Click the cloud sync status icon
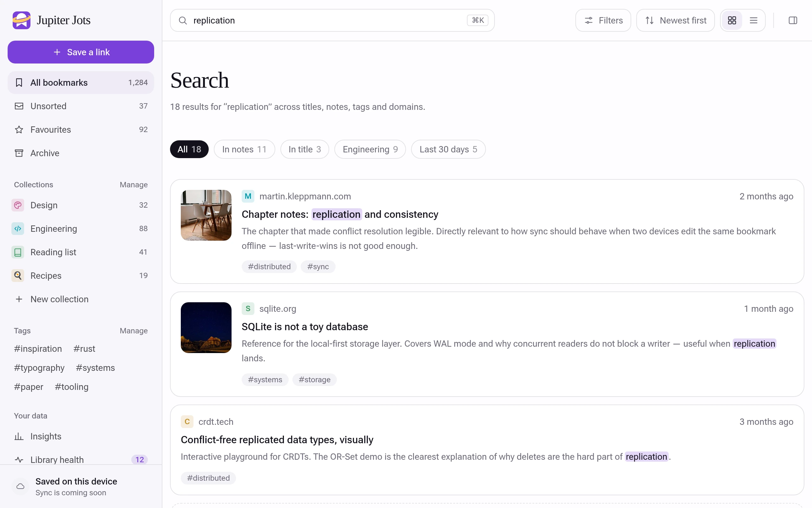The height and width of the screenshot is (508, 812). pyautogui.click(x=21, y=486)
